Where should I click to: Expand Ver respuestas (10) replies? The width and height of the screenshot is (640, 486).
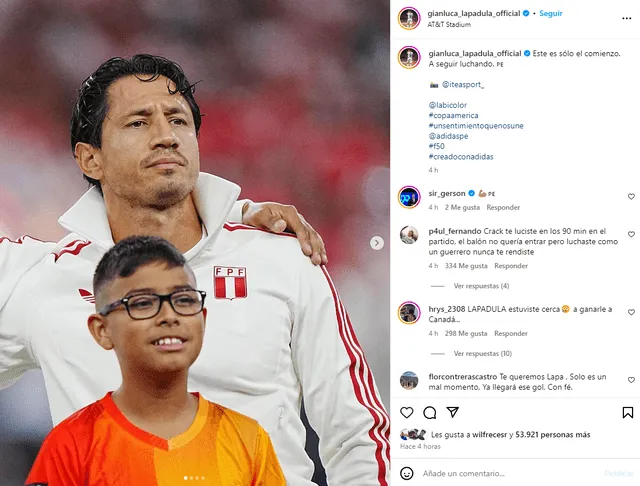tap(482, 353)
